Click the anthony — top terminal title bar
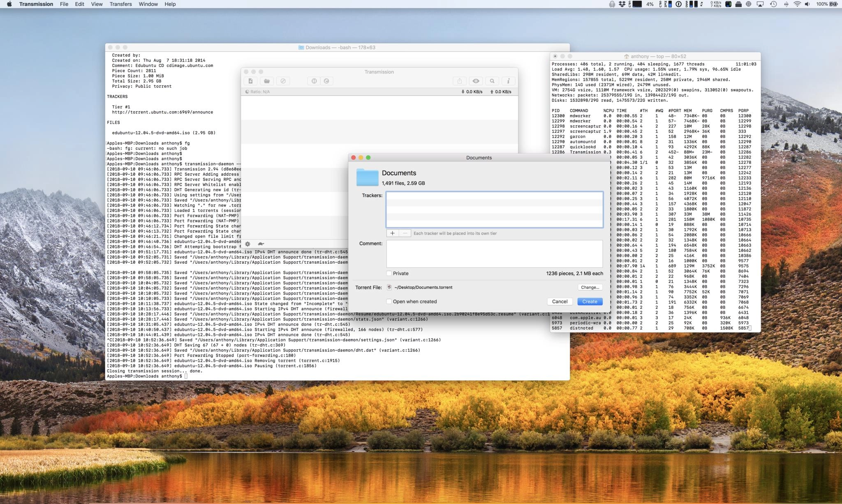Image resolution: width=842 pixels, height=504 pixels. (655, 56)
